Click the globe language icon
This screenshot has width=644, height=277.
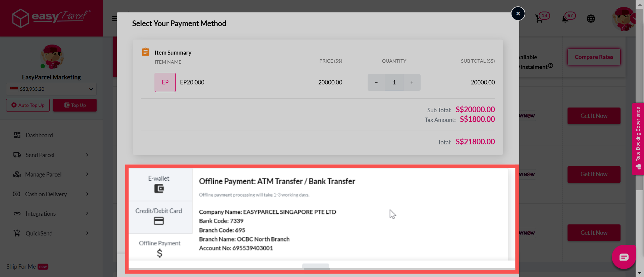click(591, 19)
